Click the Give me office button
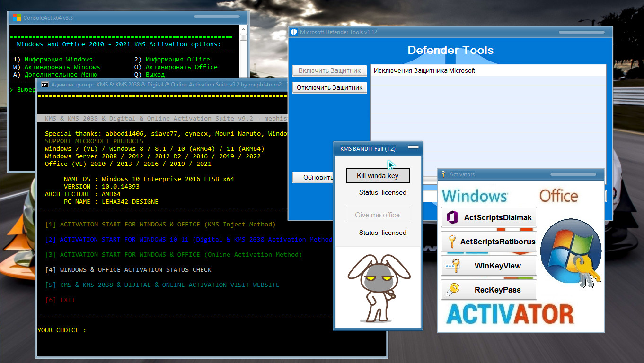 378,215
